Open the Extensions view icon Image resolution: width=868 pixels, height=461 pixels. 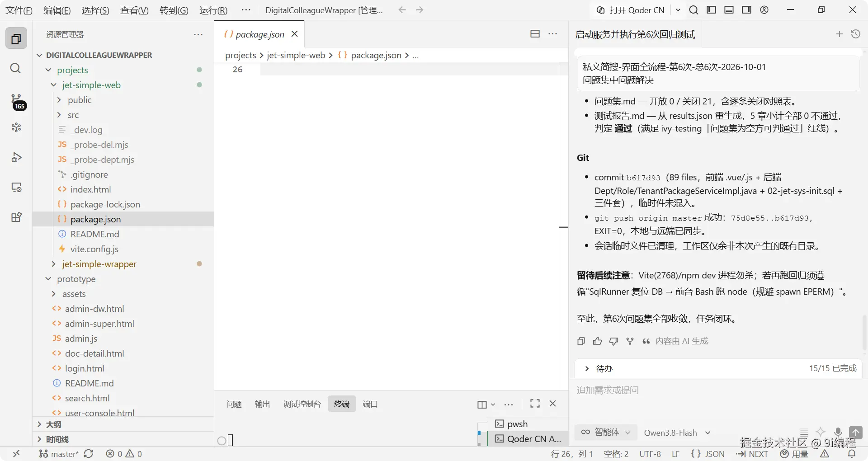click(16, 217)
